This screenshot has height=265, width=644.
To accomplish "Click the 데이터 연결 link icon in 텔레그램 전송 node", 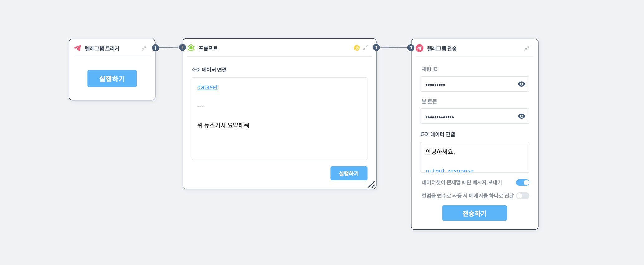I will pyautogui.click(x=424, y=134).
